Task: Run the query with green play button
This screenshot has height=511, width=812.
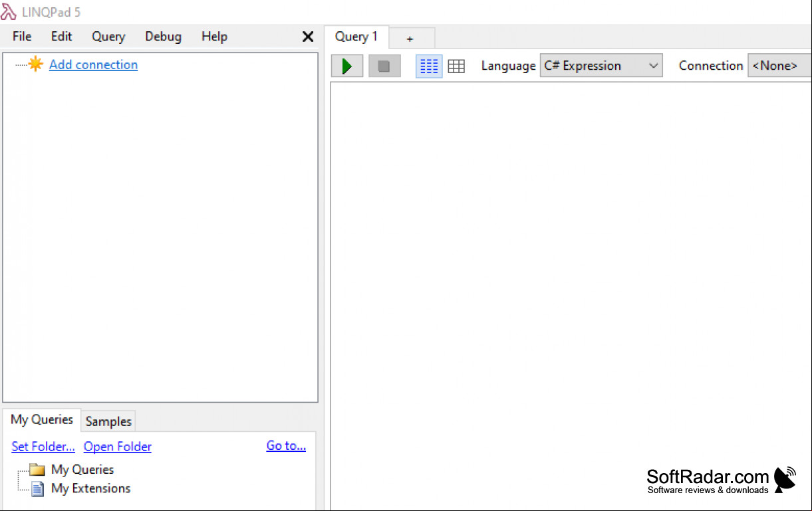Action: (347, 66)
